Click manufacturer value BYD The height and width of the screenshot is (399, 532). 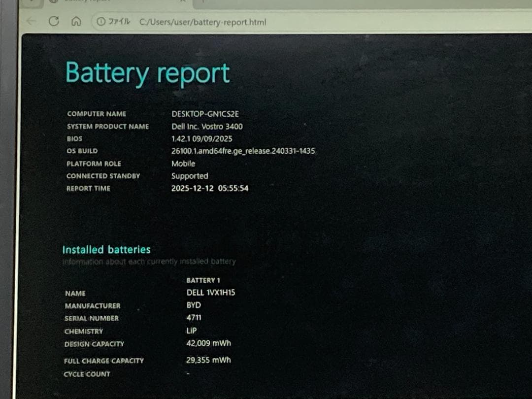[x=194, y=305]
